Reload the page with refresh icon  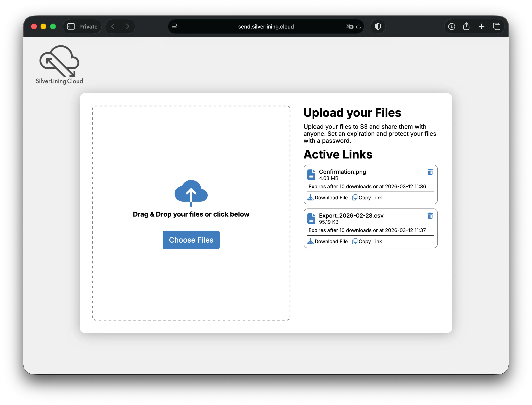click(358, 26)
